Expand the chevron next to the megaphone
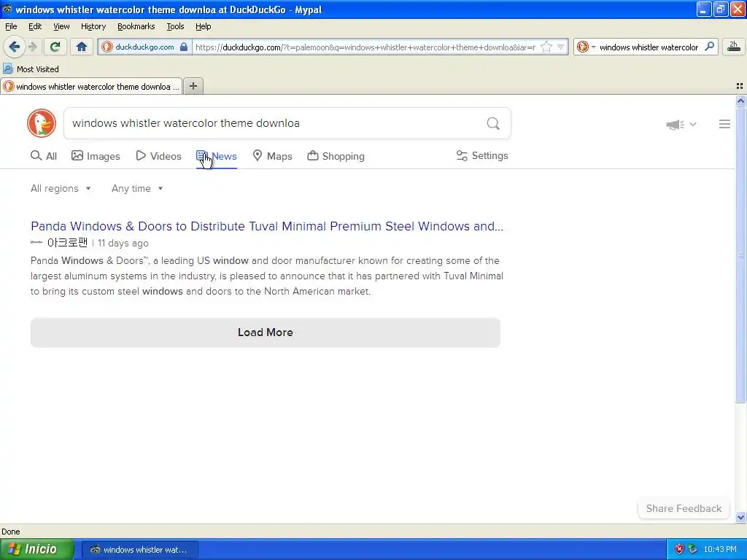Viewport: 747px width, 560px height. pos(693,124)
